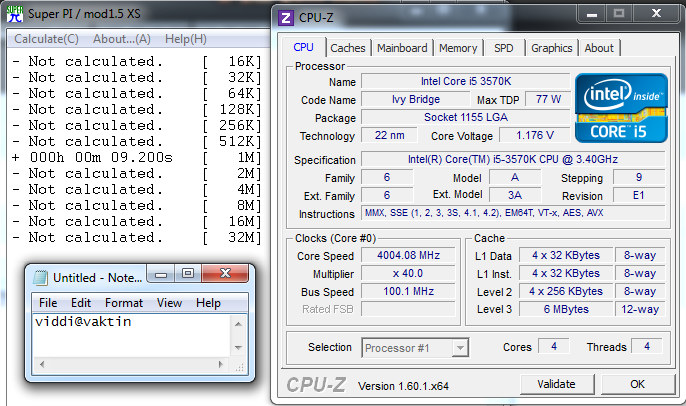Viewport: 686px width, 406px height.
Task: Select the Memory tab
Action: pos(458,48)
